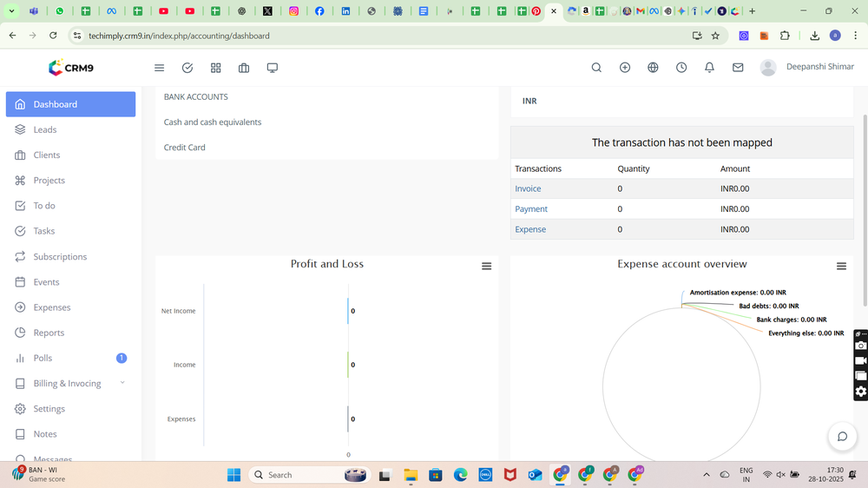
Task: Click Everything else legend label
Action: [806, 333]
